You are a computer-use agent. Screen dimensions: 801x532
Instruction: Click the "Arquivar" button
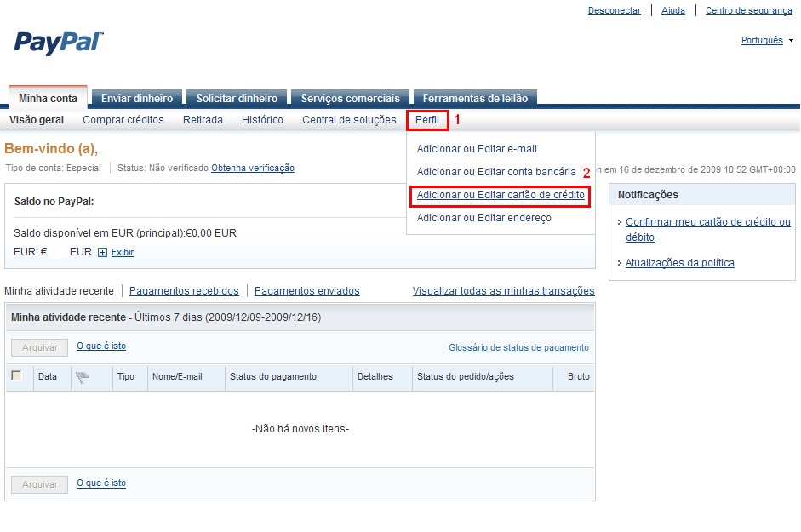coord(38,347)
